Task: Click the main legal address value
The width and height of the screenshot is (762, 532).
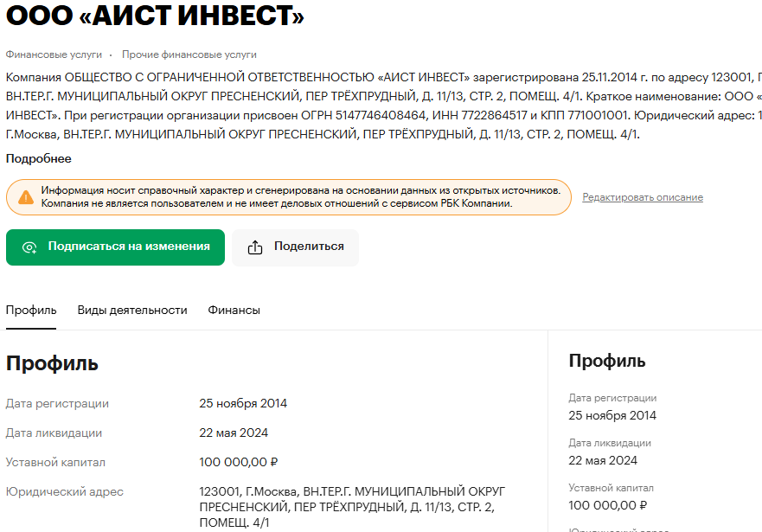Action: tap(352, 507)
